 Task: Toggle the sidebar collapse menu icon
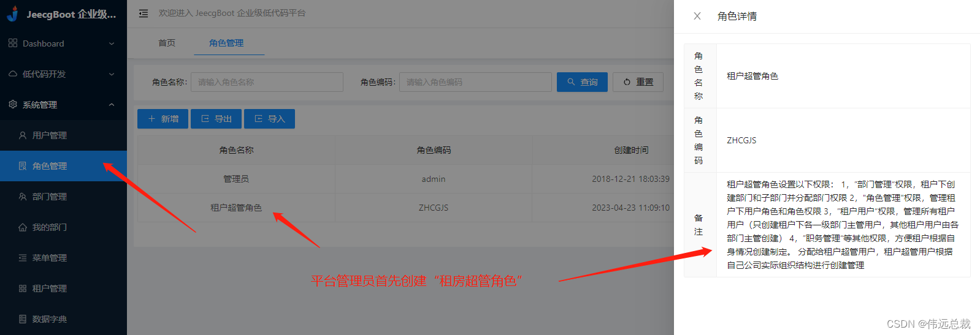tap(144, 13)
